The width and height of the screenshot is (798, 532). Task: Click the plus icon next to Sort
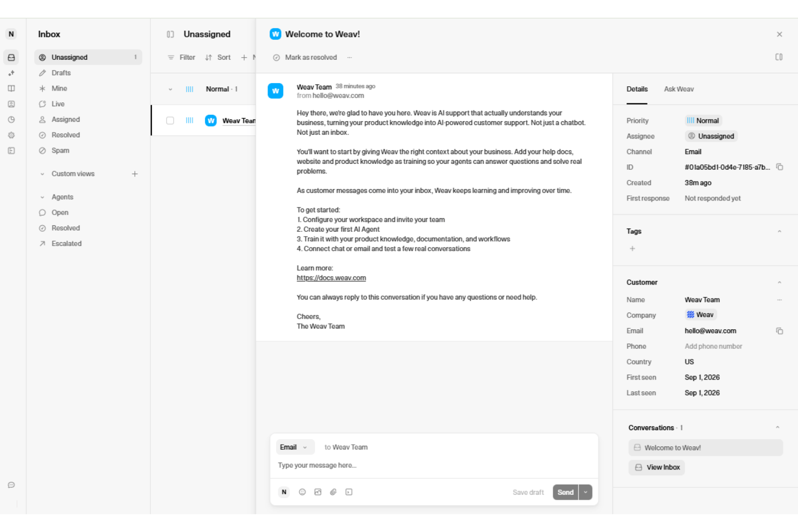click(x=244, y=57)
